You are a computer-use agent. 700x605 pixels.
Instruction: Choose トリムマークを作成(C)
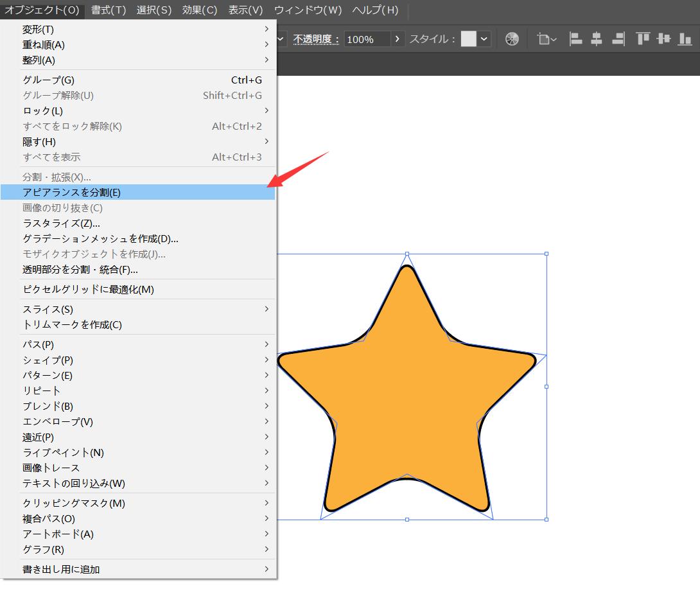click(x=138, y=324)
